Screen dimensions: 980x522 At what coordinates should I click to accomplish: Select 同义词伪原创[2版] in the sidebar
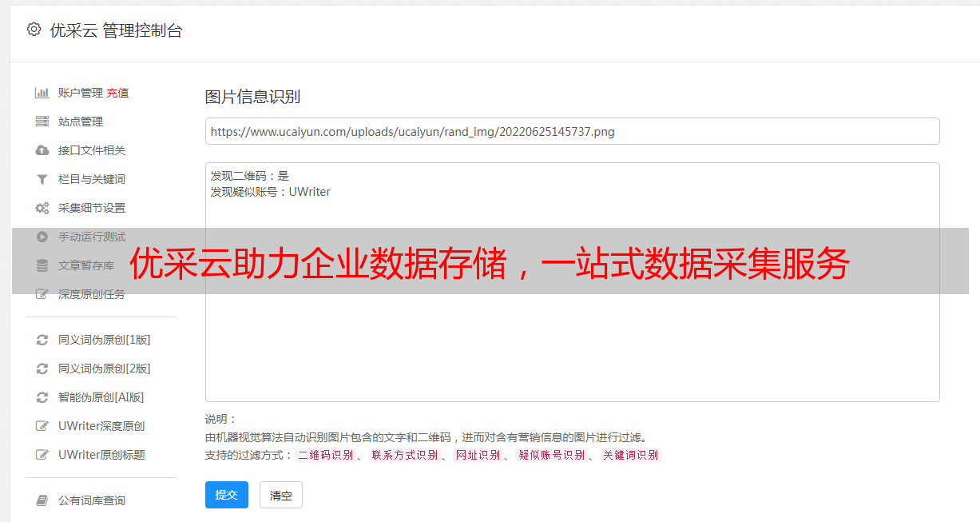(x=105, y=369)
